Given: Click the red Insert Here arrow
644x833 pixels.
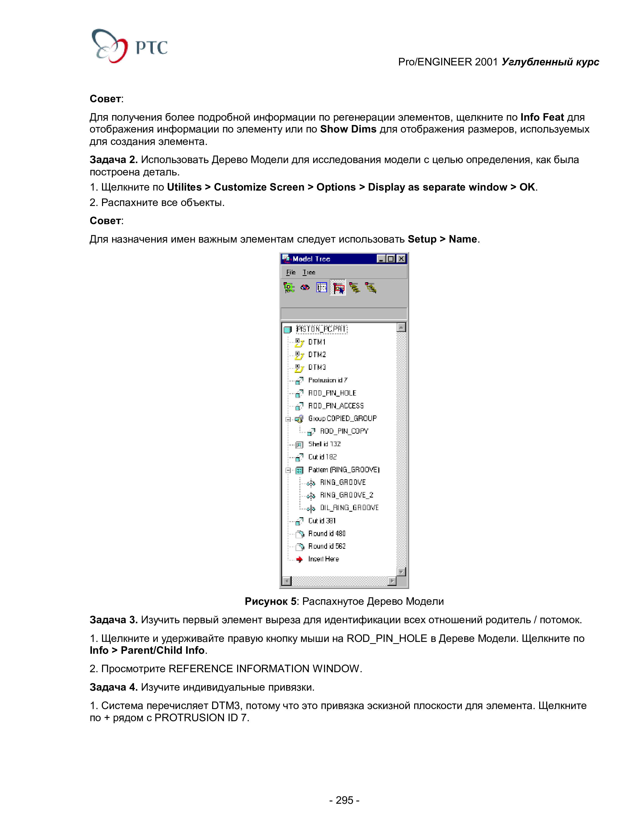Looking at the screenshot, I should point(300,560).
